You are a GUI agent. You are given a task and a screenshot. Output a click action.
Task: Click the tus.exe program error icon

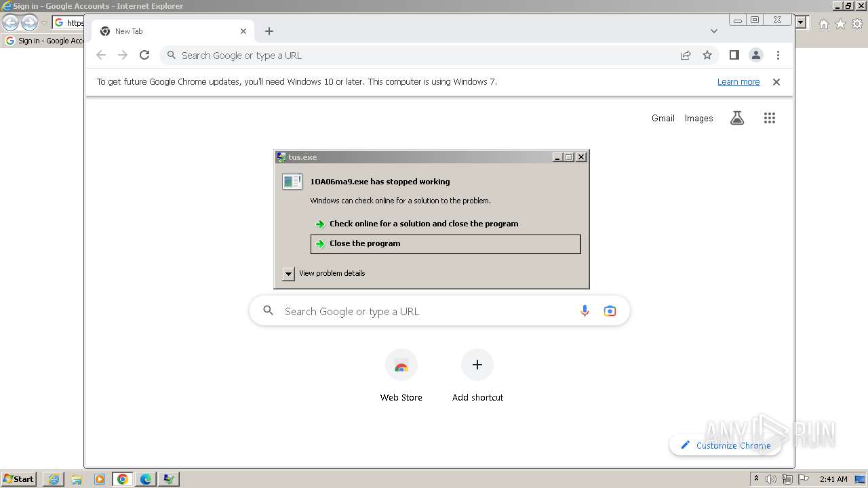pyautogui.click(x=292, y=181)
